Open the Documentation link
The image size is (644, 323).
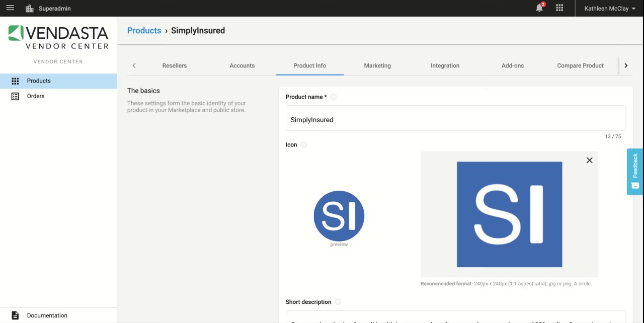(47, 315)
